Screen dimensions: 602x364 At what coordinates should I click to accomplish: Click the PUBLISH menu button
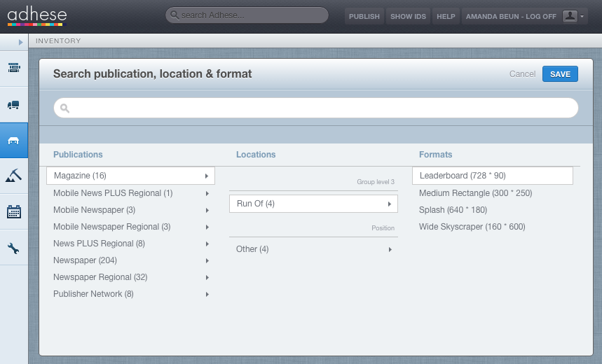364,17
